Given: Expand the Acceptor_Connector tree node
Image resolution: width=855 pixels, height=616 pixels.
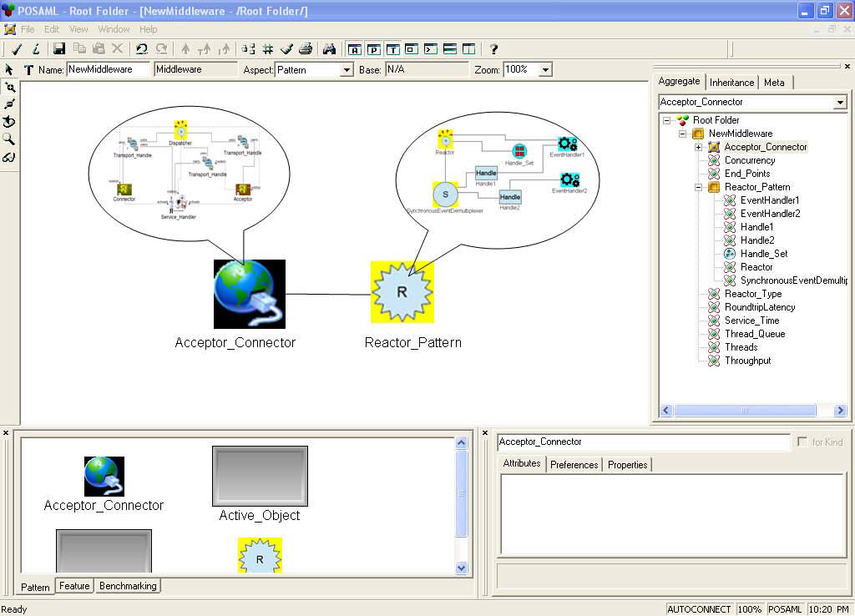Looking at the screenshot, I should (x=699, y=147).
